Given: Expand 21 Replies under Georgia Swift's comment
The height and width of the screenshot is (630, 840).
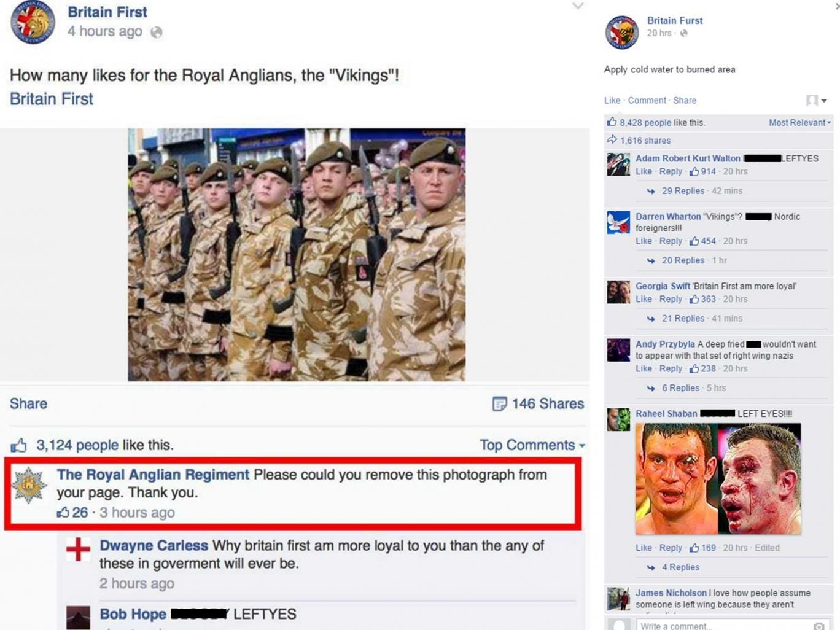Looking at the screenshot, I should pyautogui.click(x=683, y=319).
